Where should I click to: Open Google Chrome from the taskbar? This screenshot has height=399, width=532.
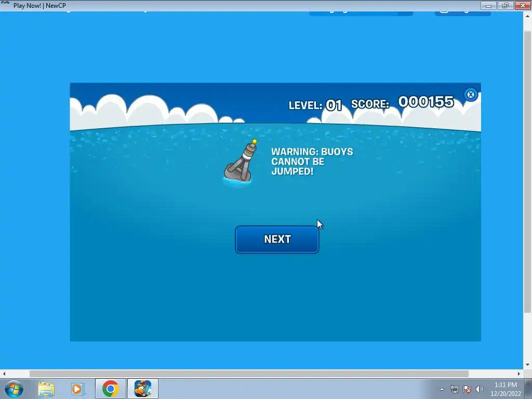coord(110,389)
